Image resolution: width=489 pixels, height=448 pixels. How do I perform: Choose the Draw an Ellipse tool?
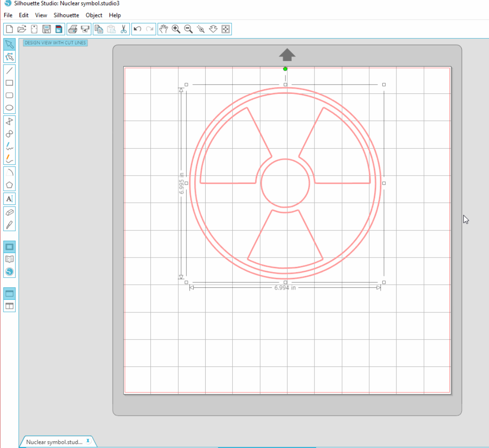(9, 108)
